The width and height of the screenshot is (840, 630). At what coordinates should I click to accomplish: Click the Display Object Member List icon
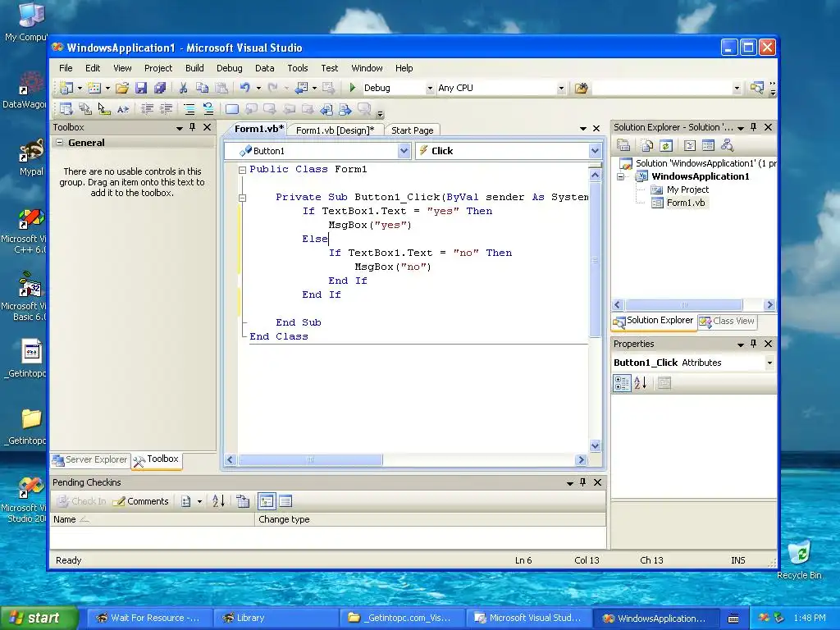click(66, 109)
